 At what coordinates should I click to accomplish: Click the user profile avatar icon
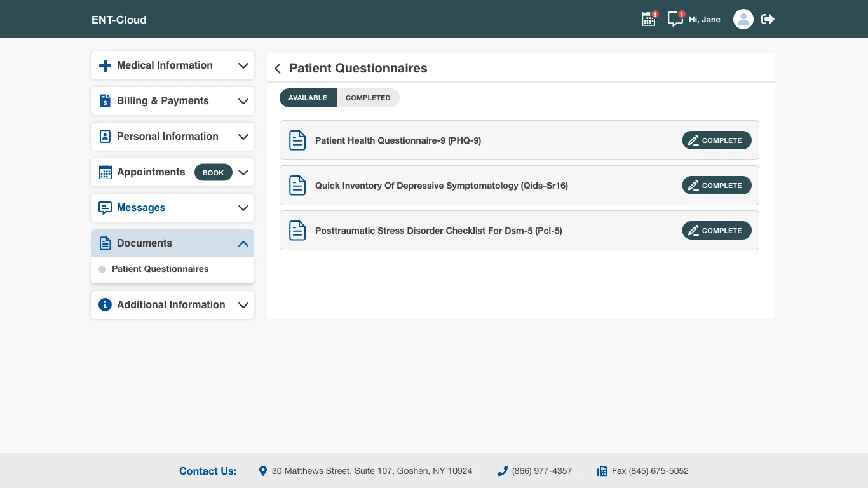tap(743, 19)
